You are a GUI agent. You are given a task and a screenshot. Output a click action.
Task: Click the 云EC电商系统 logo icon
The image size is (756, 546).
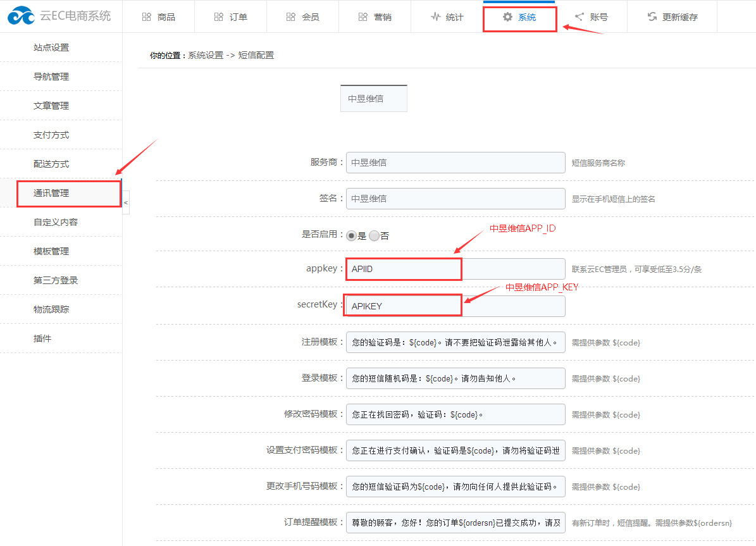[21, 16]
